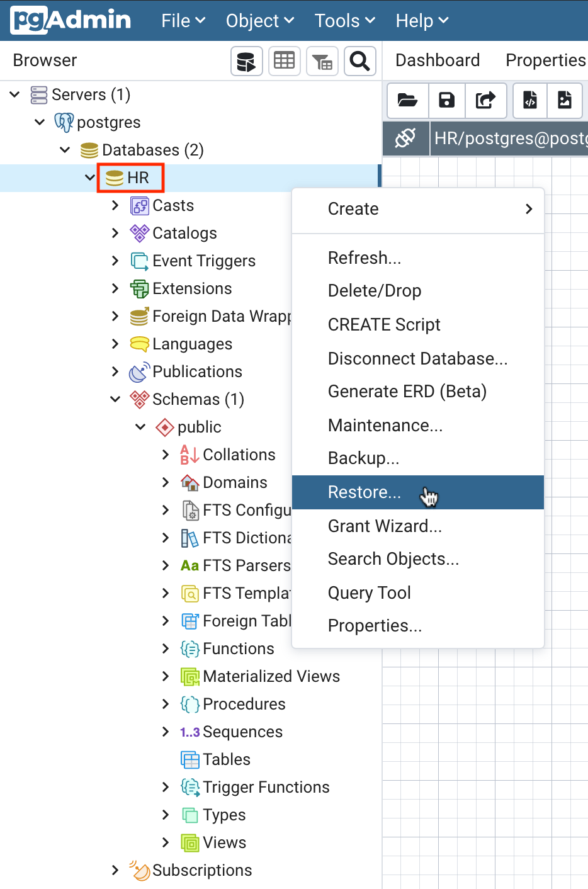Click the download image icon in ERD toolbar

pos(565,100)
